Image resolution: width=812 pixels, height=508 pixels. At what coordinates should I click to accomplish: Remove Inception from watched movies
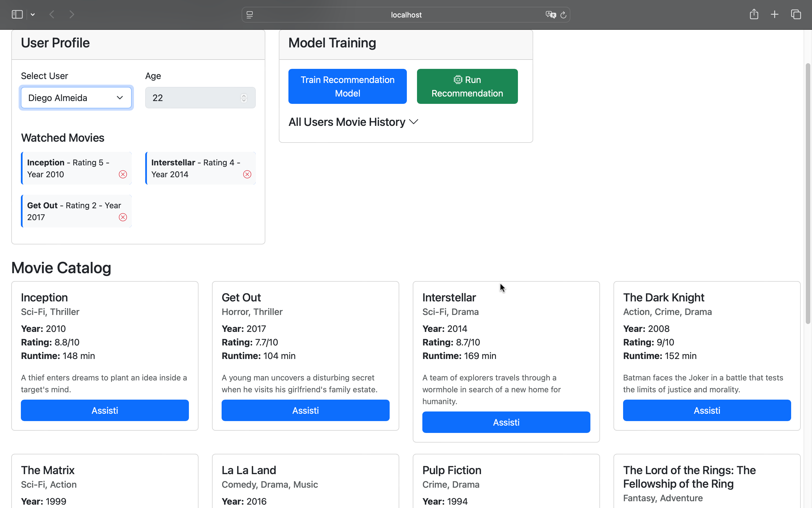[123, 174]
